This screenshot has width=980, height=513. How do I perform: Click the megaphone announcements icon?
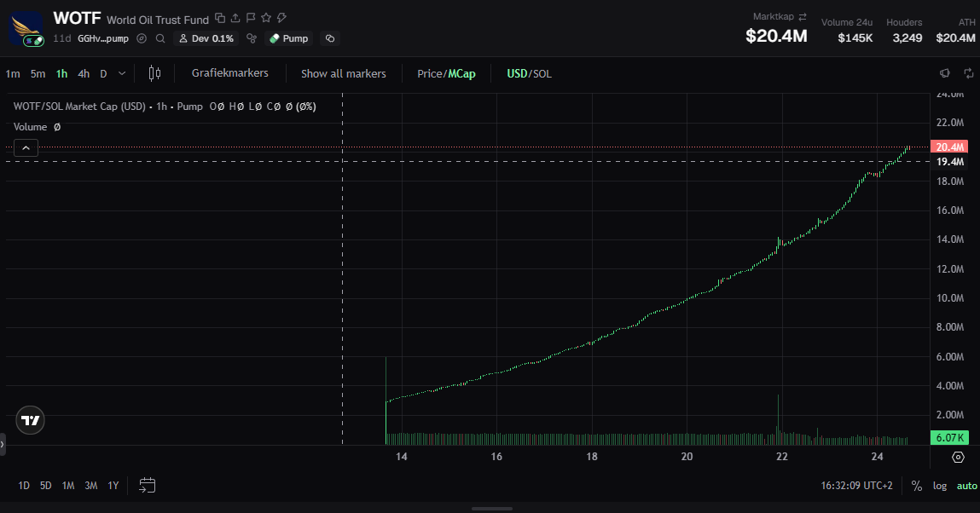tap(945, 73)
